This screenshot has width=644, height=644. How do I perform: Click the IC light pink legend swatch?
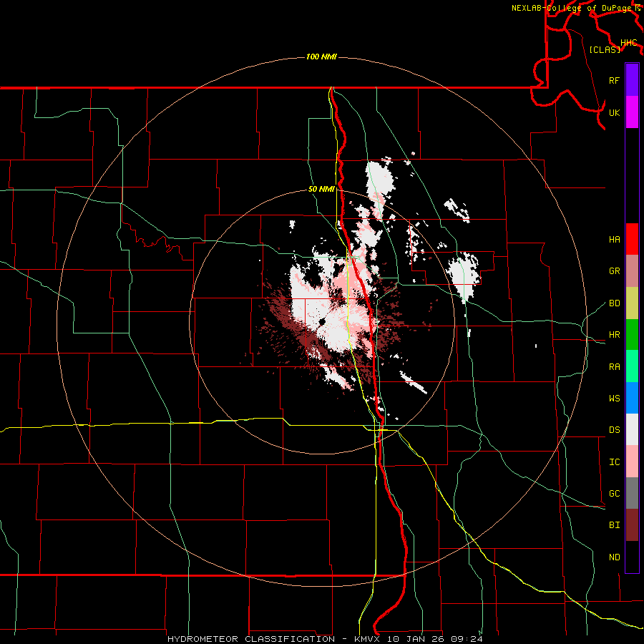pyautogui.click(x=632, y=462)
